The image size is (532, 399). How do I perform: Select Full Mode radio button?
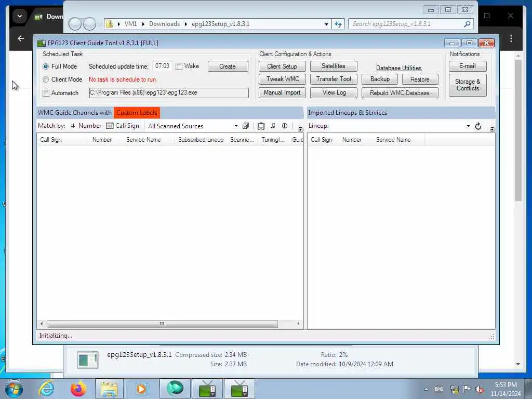(46, 66)
